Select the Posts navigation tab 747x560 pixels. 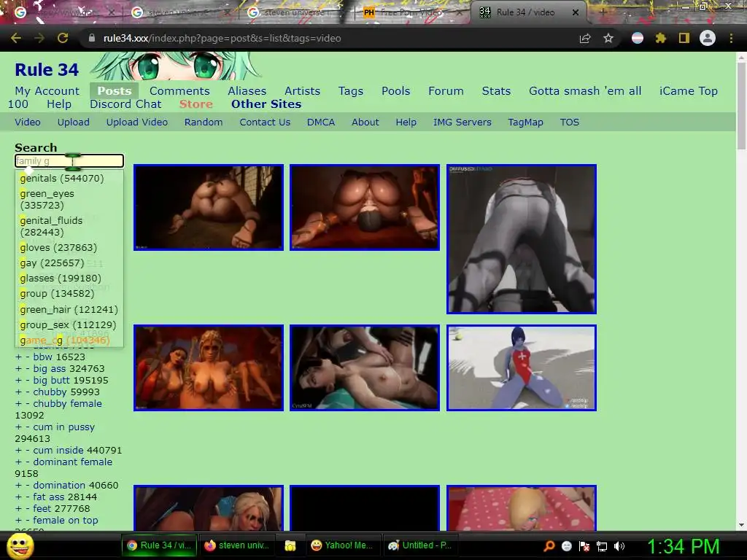115,91
